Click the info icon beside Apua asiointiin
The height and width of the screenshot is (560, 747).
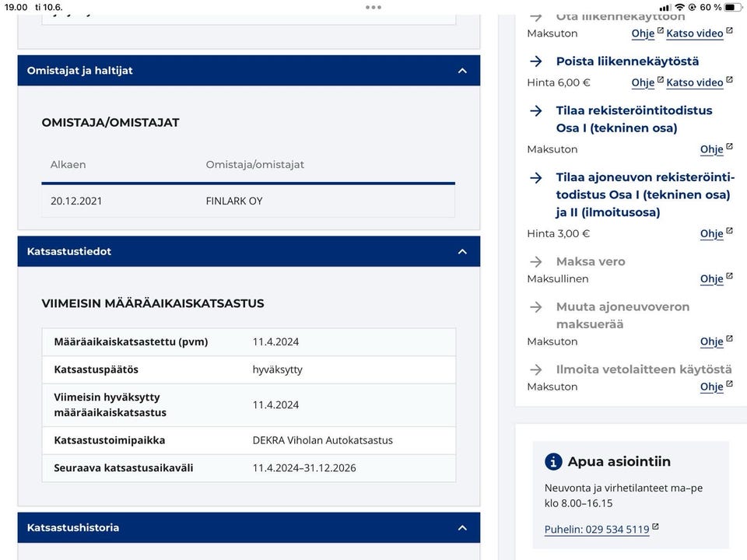(x=553, y=461)
